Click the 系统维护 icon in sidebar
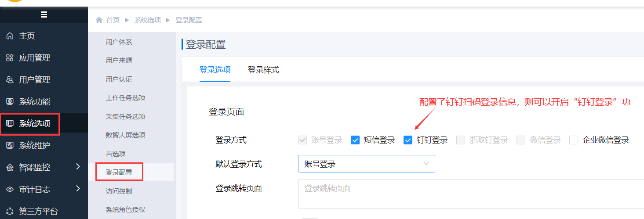 [x=10, y=145]
